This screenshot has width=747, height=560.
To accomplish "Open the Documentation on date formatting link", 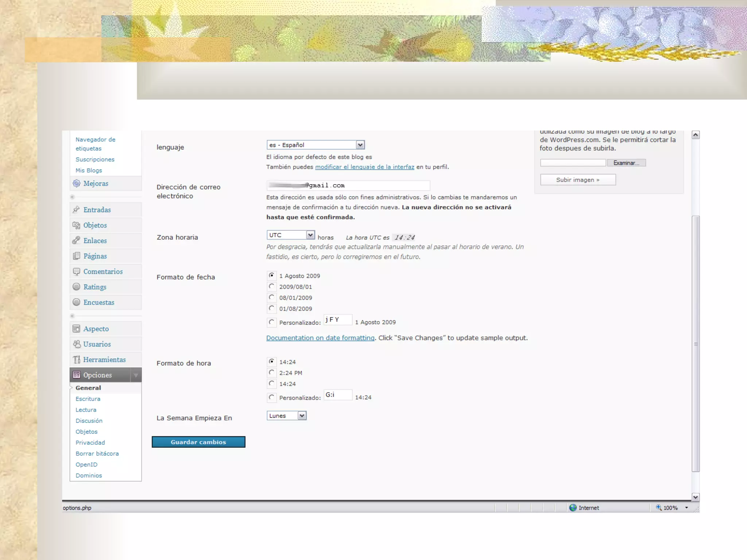I will click(320, 338).
